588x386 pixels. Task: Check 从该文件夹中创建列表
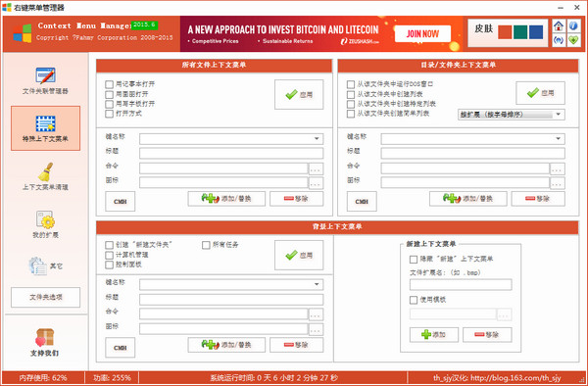point(351,94)
